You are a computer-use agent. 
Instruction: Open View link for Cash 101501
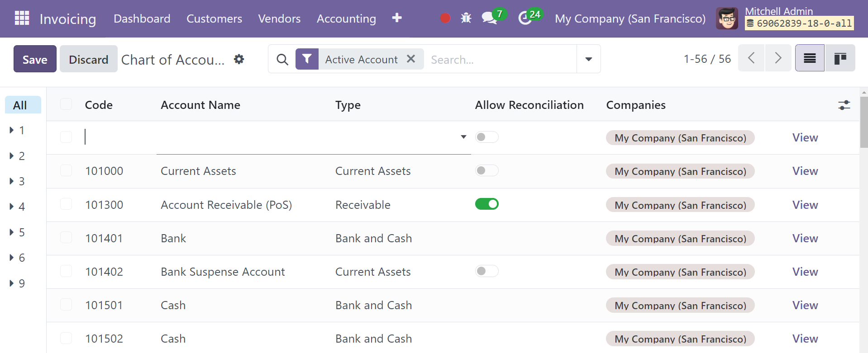[805, 305]
